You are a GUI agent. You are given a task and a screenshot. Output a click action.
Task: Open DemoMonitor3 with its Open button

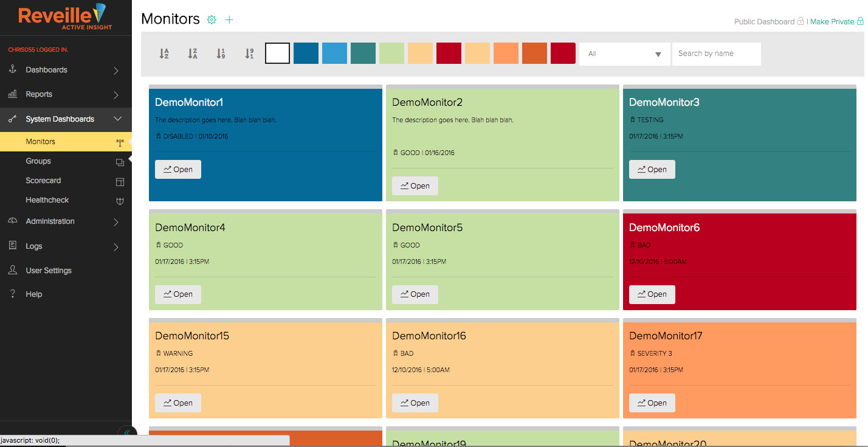(652, 170)
